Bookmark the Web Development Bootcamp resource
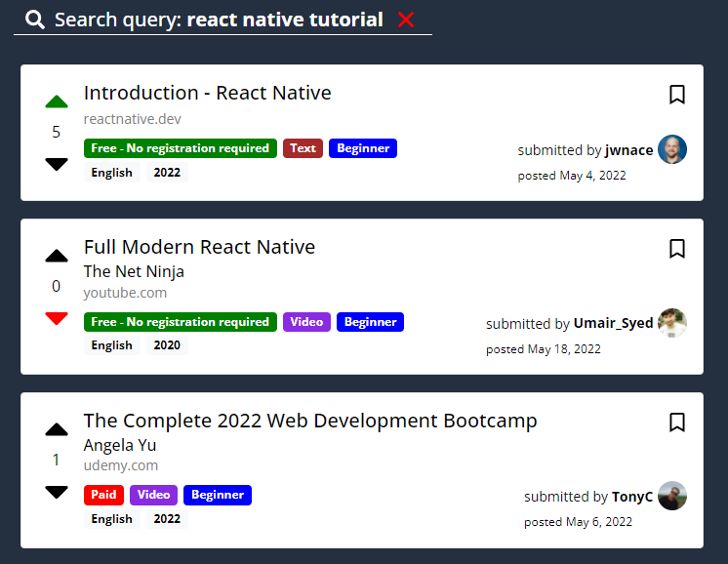 677,422
